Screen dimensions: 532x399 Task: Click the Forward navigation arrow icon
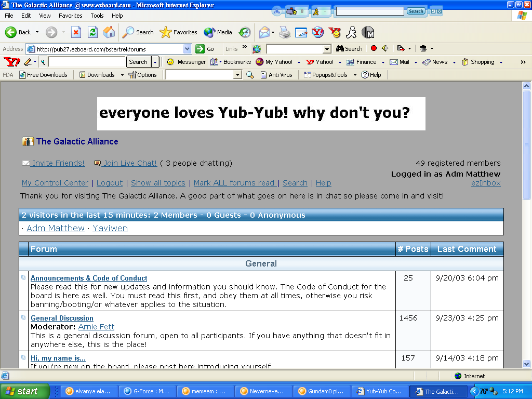51,32
